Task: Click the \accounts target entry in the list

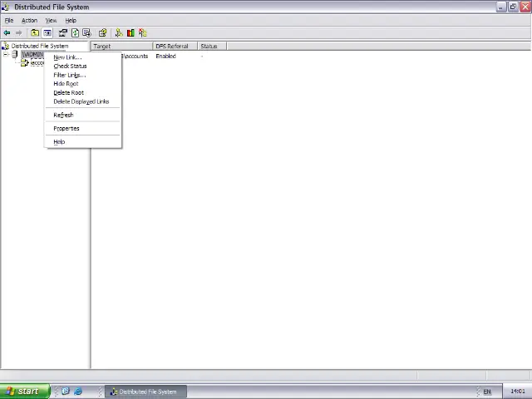Action: click(135, 57)
